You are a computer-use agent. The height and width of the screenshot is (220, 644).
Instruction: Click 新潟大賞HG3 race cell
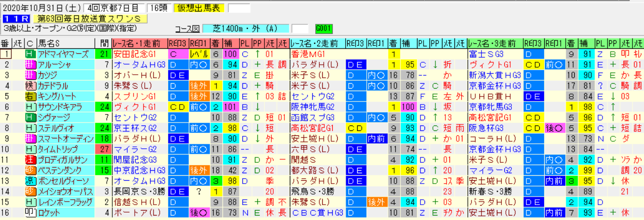click(495, 75)
